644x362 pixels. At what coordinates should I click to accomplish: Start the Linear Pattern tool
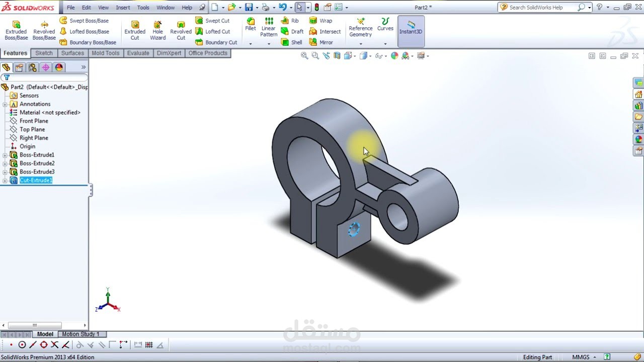coord(269,27)
